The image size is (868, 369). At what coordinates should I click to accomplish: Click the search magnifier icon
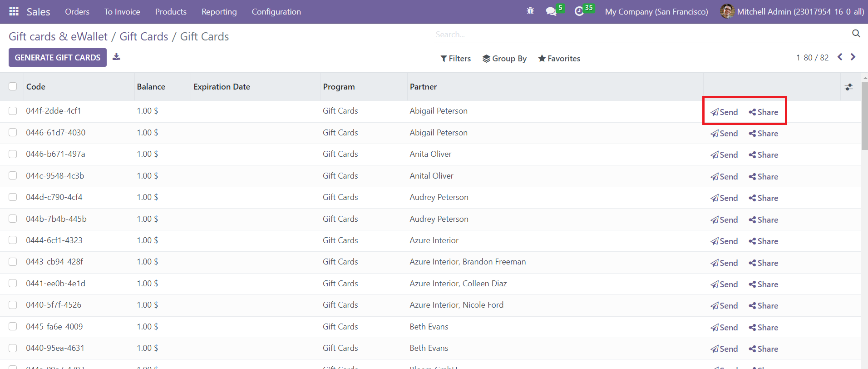pyautogui.click(x=856, y=34)
